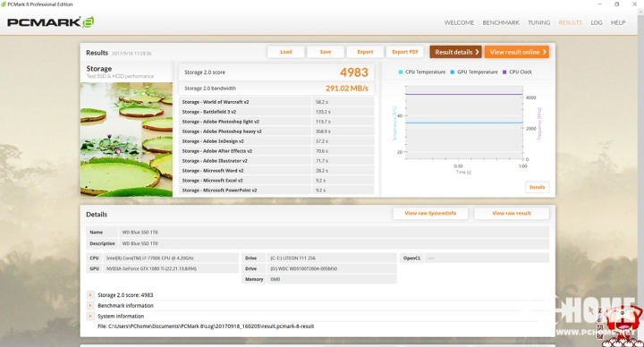Select the Adobe InDesign v2 row

pyautogui.click(x=276, y=141)
